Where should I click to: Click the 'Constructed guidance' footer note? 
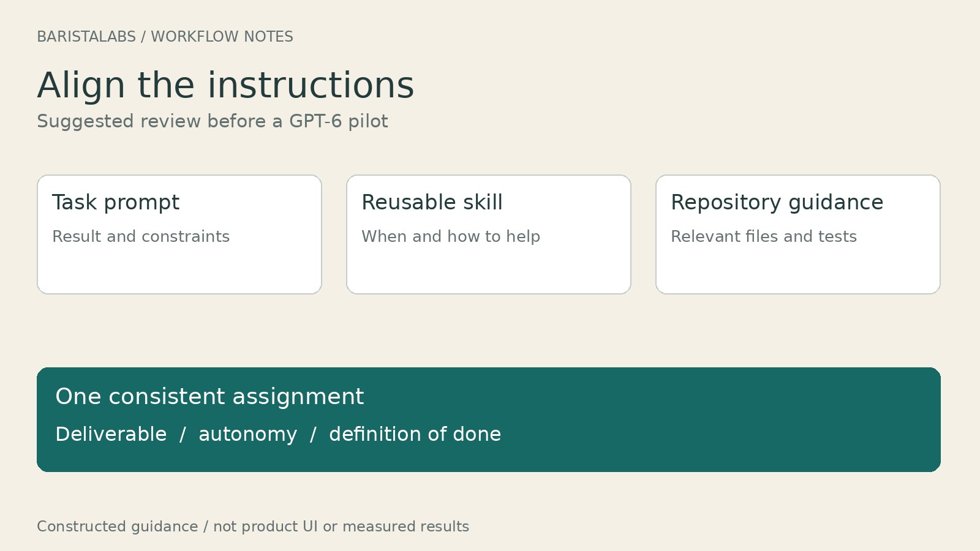click(x=253, y=527)
